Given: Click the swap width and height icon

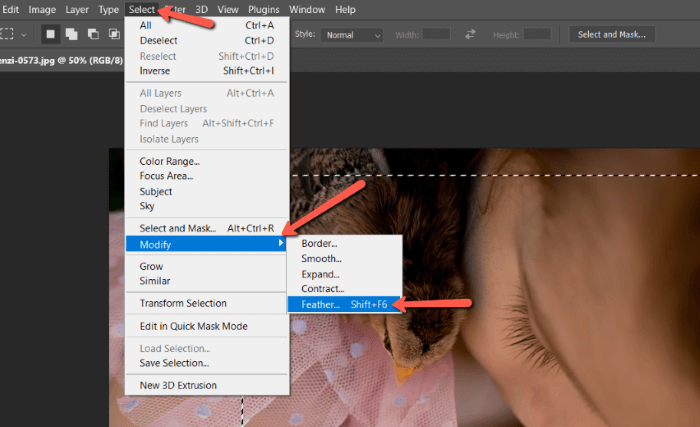Looking at the screenshot, I should pos(470,34).
